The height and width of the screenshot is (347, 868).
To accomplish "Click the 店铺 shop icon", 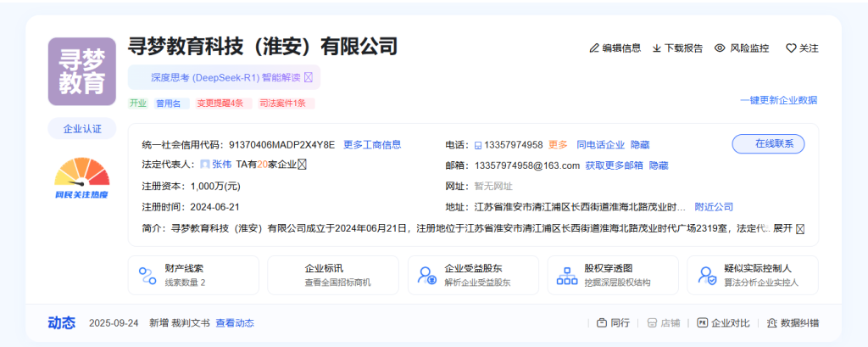I will coord(652,323).
